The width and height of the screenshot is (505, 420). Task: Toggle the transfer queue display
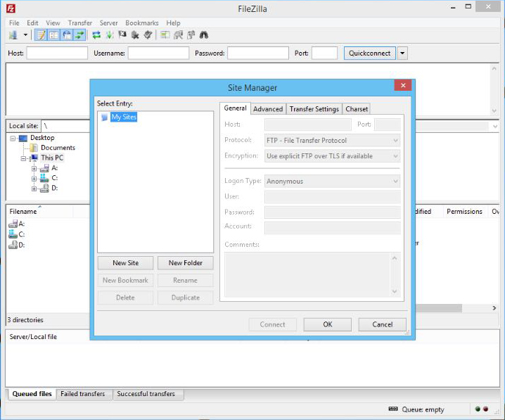tap(79, 34)
